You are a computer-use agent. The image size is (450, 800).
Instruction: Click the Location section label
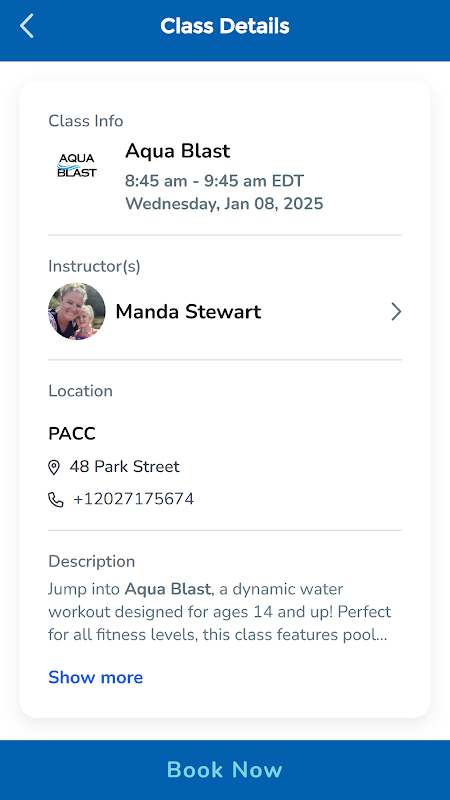pos(81,391)
